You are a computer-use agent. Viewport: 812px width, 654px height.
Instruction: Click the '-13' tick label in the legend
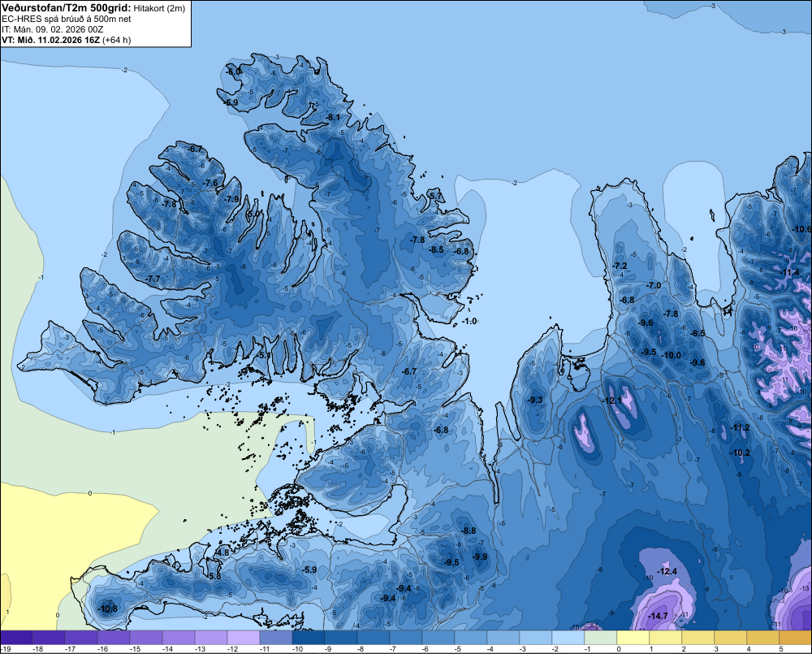click(199, 649)
